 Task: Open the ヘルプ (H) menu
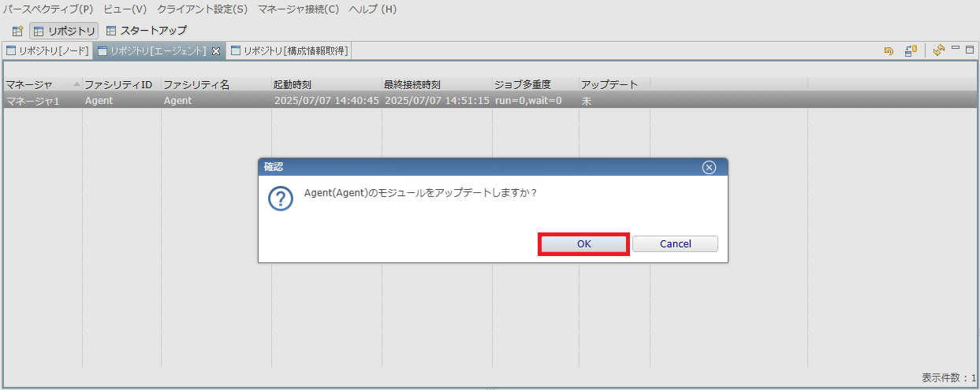click(372, 9)
